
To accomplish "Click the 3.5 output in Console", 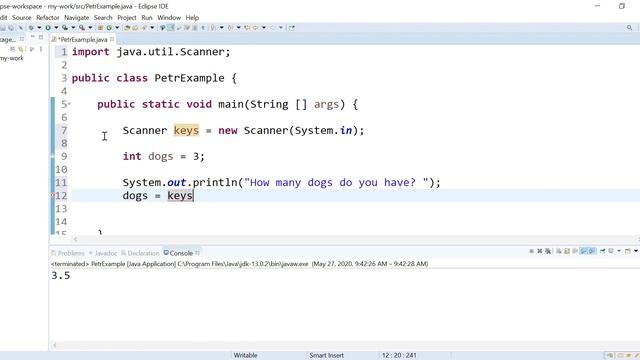I will 61,276.
